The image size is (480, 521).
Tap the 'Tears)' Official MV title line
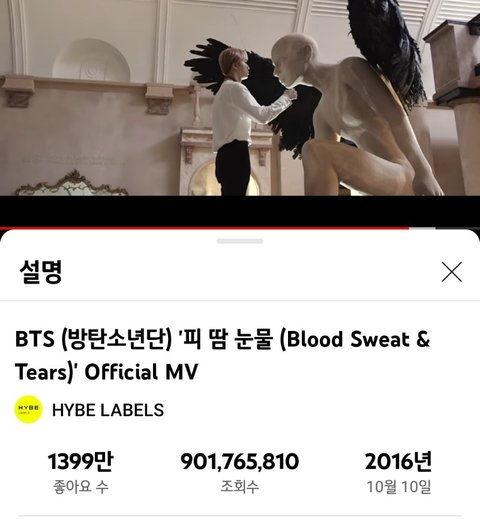pos(106,372)
